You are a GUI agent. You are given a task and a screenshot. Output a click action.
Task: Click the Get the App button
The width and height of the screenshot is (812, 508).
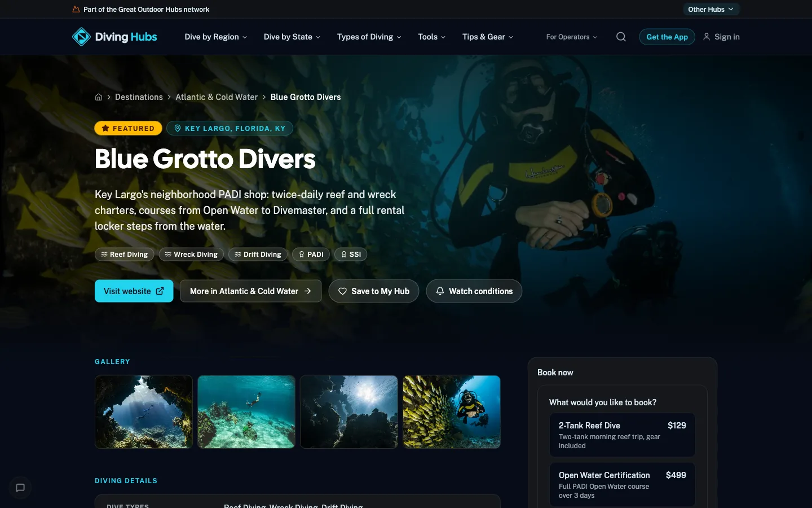point(667,37)
